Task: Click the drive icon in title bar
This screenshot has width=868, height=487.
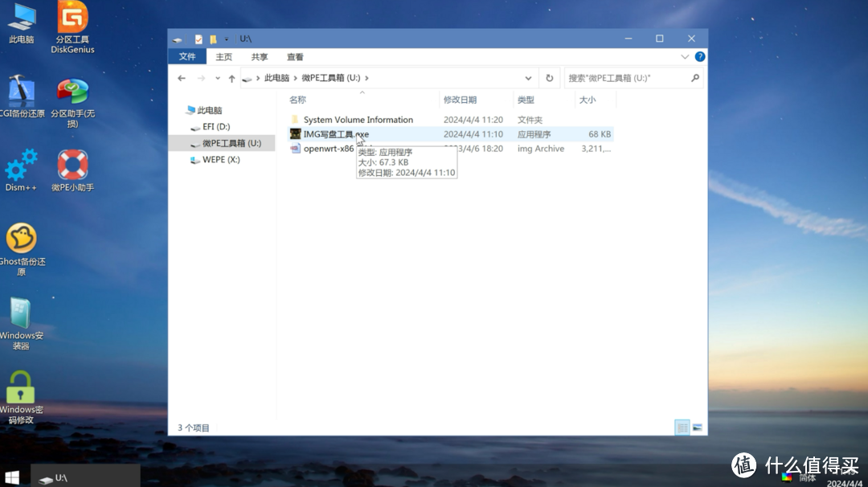Action: click(177, 39)
